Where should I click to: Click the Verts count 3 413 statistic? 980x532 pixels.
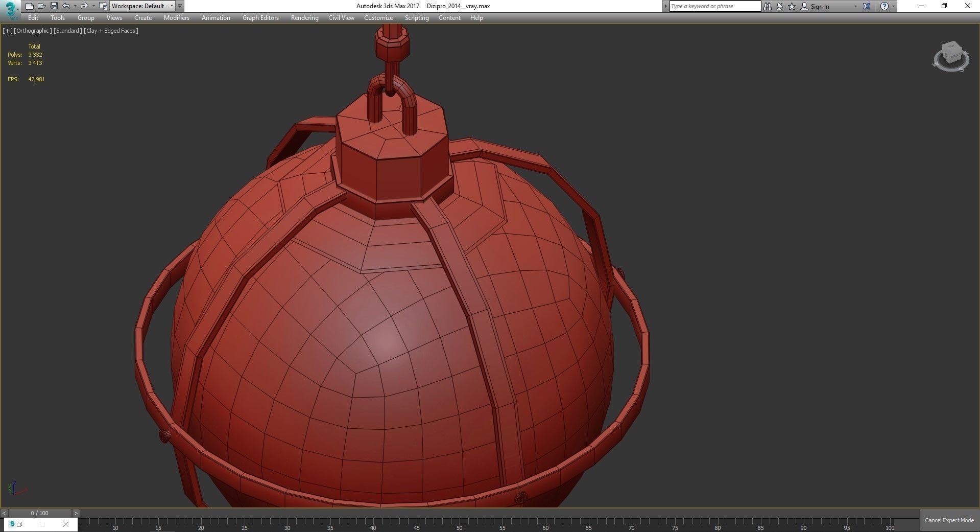pyautogui.click(x=35, y=63)
